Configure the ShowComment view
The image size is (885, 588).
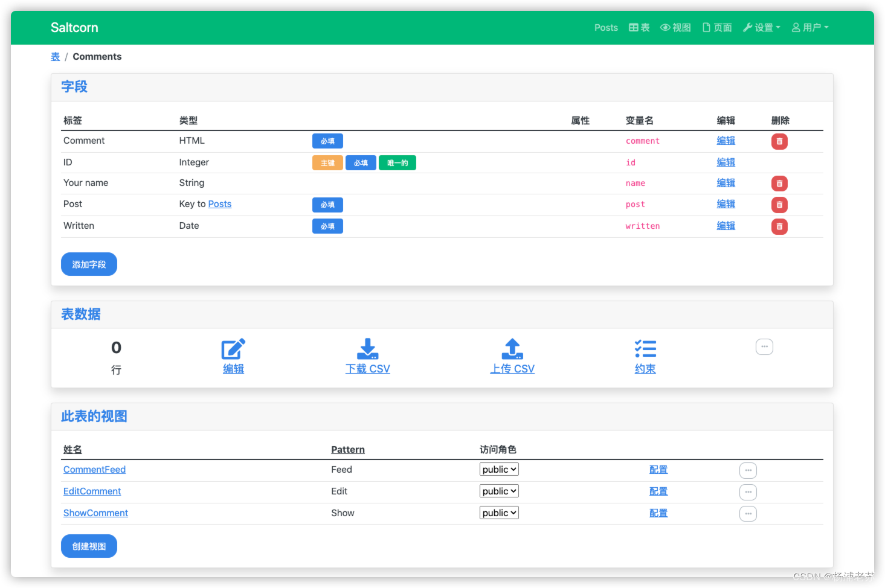click(x=658, y=513)
